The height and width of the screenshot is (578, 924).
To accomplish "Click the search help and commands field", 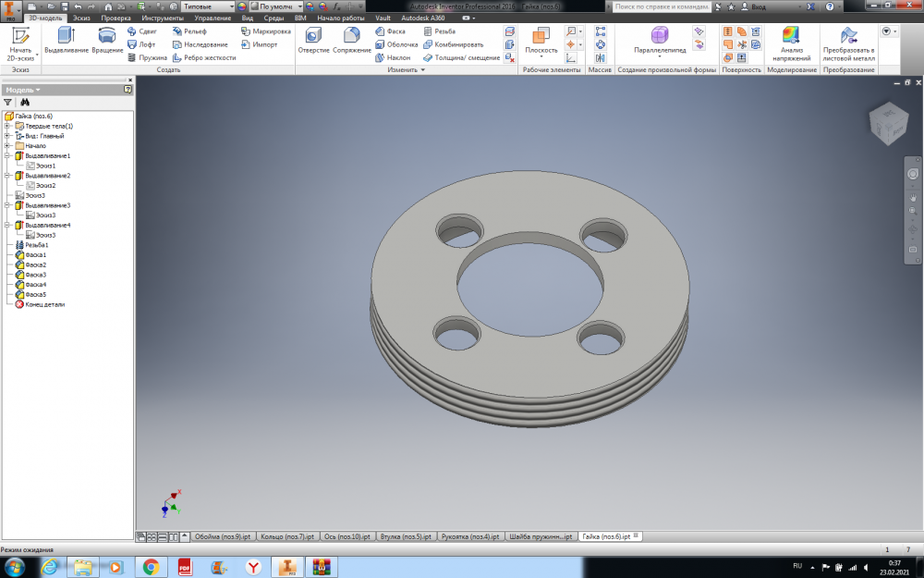I will pyautogui.click(x=662, y=6).
